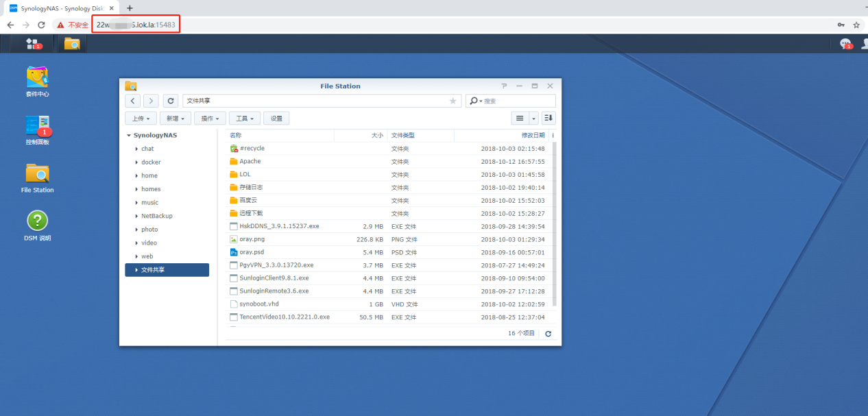
Task: Sort by 名称 column header
Action: 280,136
